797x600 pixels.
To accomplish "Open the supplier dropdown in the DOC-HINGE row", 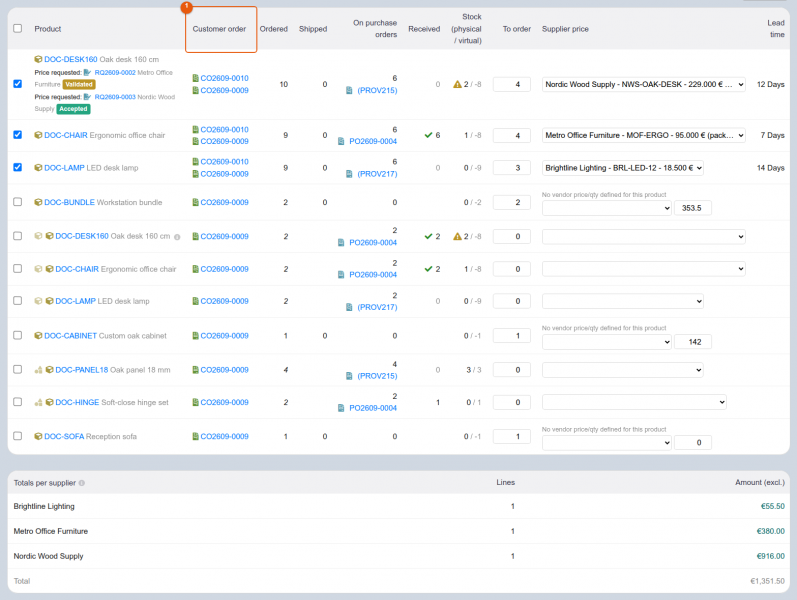I will coord(634,402).
